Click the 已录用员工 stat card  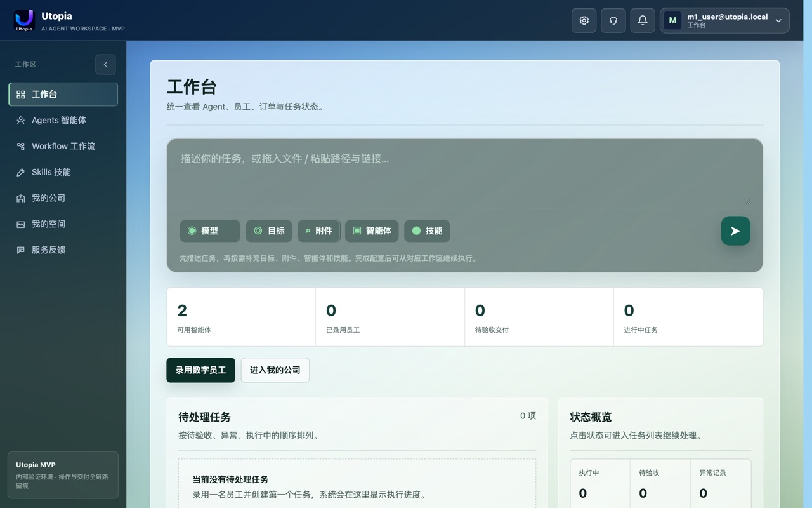[390, 317]
